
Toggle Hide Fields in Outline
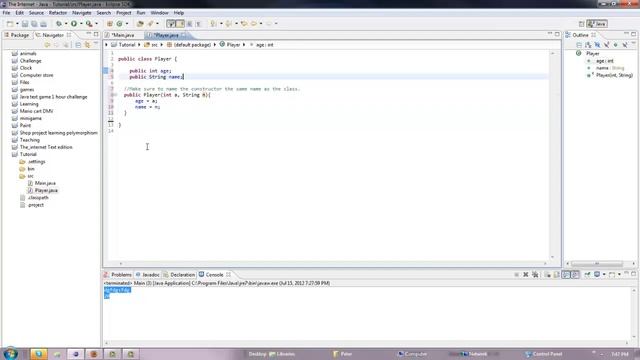[597, 44]
